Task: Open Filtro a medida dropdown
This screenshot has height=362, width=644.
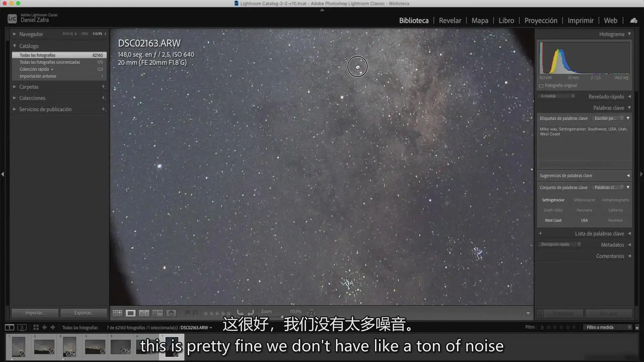Action: (x=608, y=327)
